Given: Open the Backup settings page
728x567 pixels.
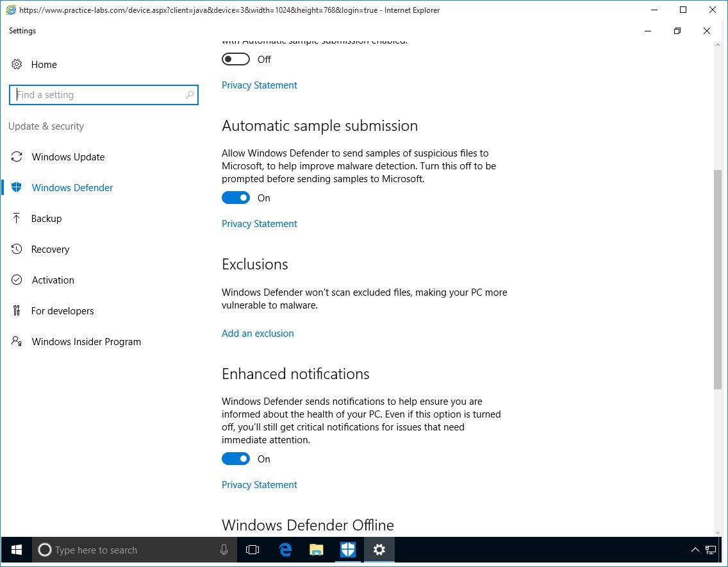Looking at the screenshot, I should pos(46,218).
